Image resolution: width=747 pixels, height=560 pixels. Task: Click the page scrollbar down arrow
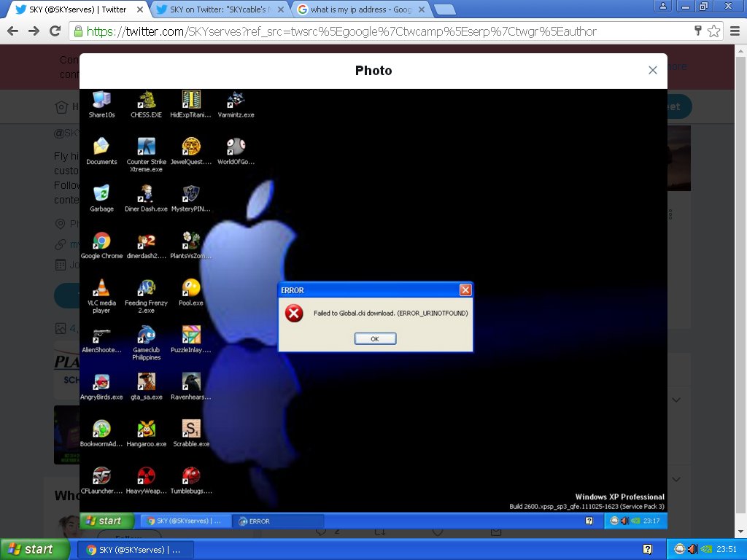741,532
